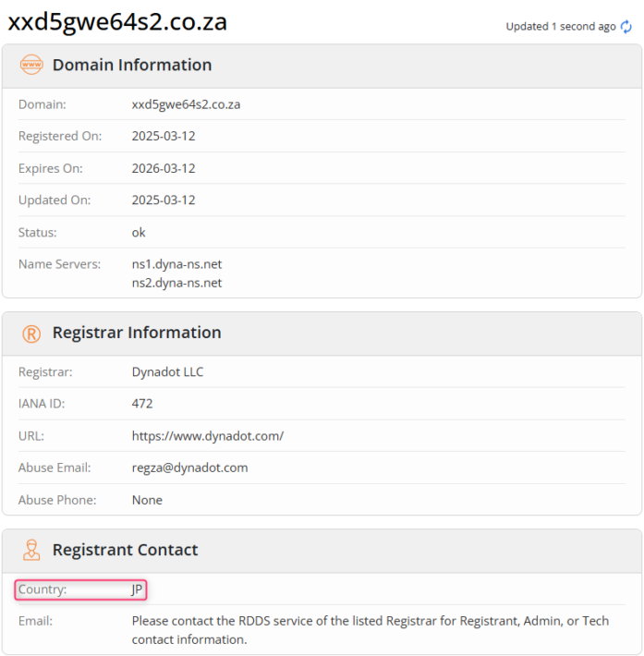Click the Registrar Information R icon
The height and width of the screenshot is (656, 644).
point(31,334)
